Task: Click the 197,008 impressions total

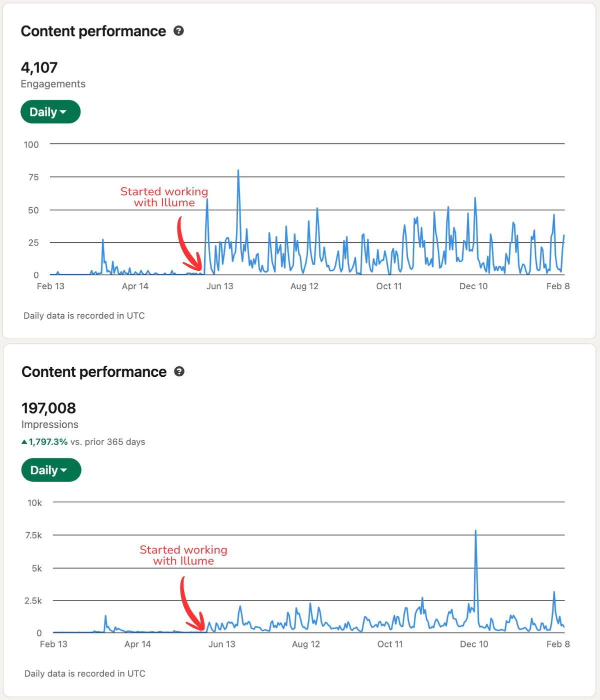Action: tap(48, 408)
